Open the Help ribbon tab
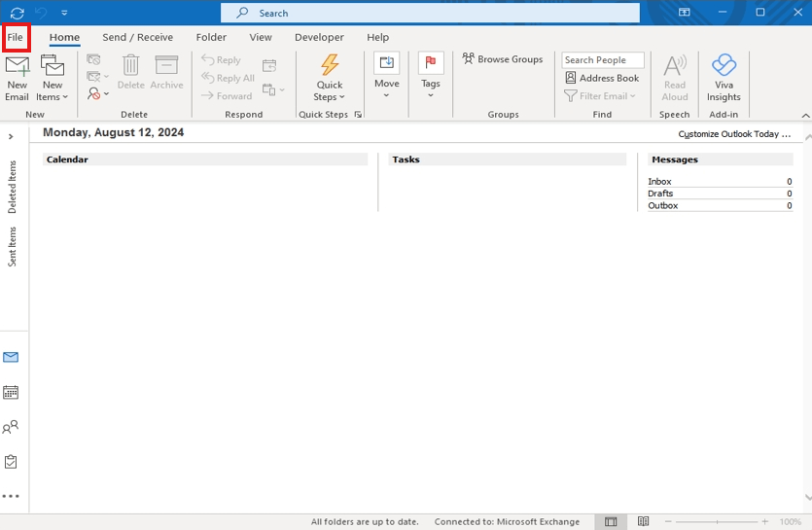This screenshot has height=530, width=812. (378, 37)
